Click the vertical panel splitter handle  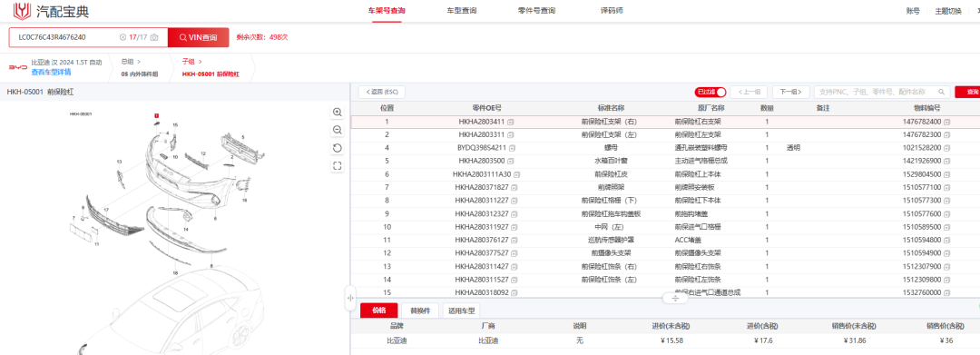click(350, 299)
